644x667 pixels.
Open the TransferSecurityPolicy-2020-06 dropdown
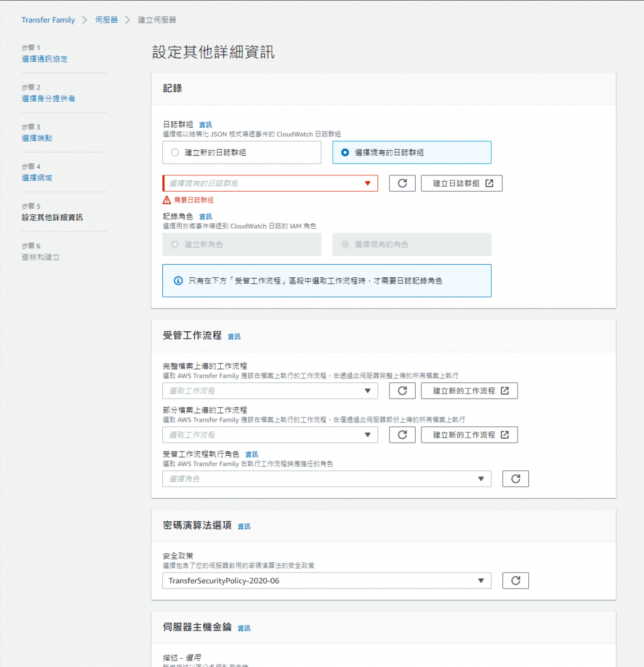coord(327,581)
